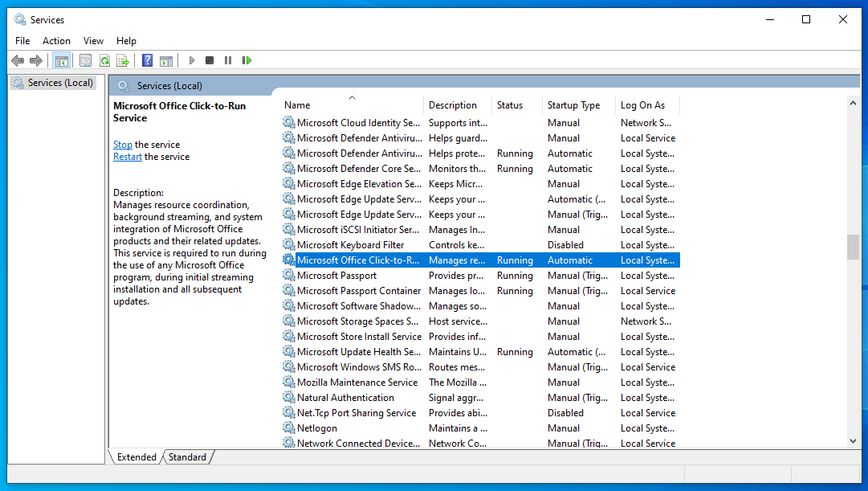Screen dimensions: 868x491
Task: Sort by the Status column header
Action: [518, 104]
